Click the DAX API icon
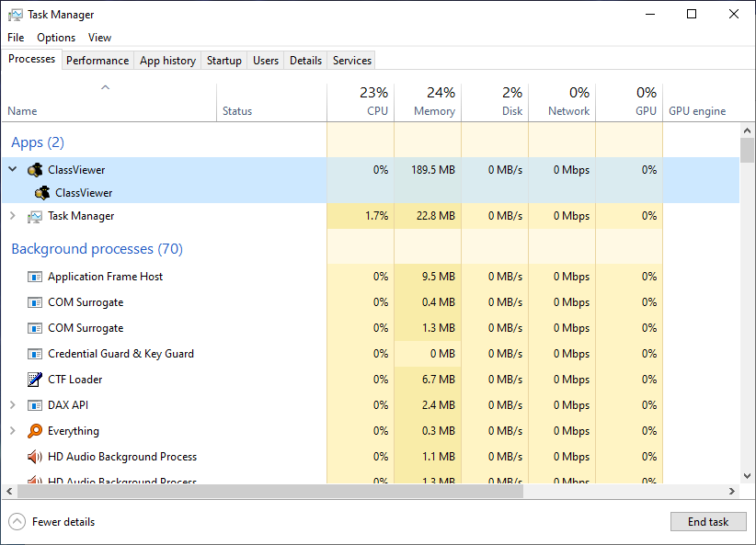Image resolution: width=756 pixels, height=545 pixels. point(35,405)
